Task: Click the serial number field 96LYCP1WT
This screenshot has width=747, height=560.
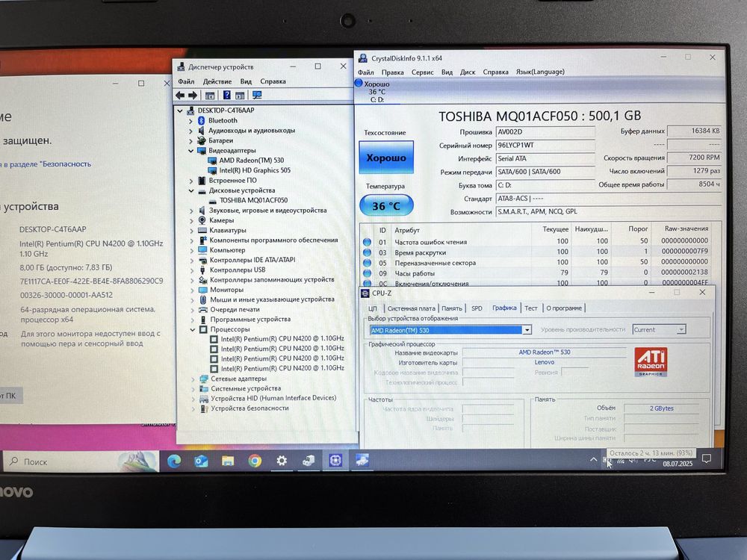Action: 545,146
